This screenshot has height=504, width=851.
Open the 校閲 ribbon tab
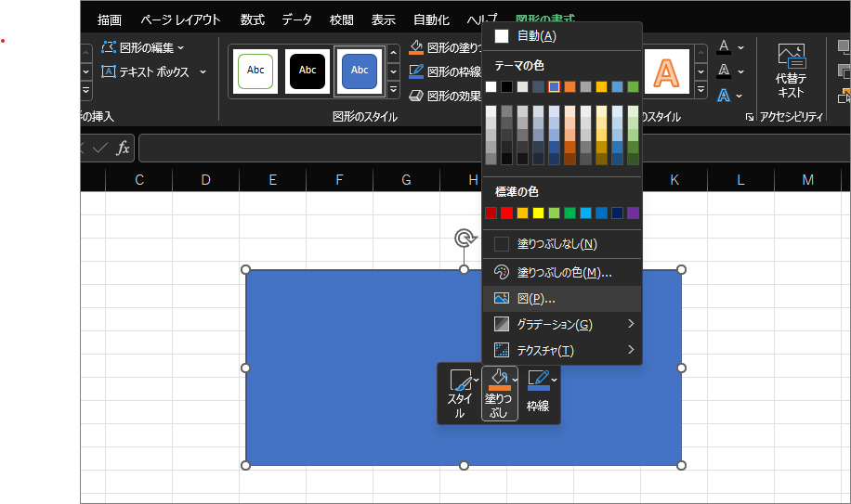341,20
